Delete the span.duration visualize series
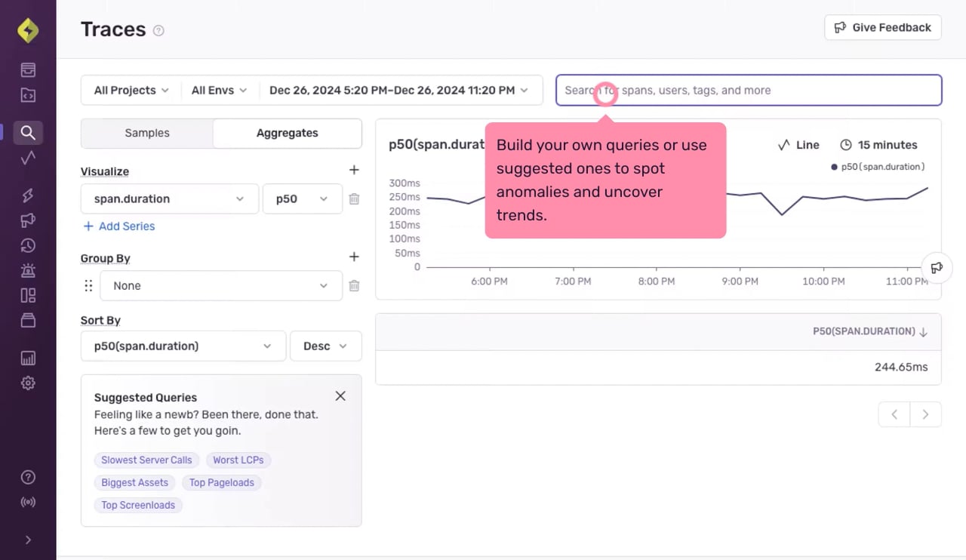Image resolution: width=966 pixels, height=560 pixels. pos(354,199)
